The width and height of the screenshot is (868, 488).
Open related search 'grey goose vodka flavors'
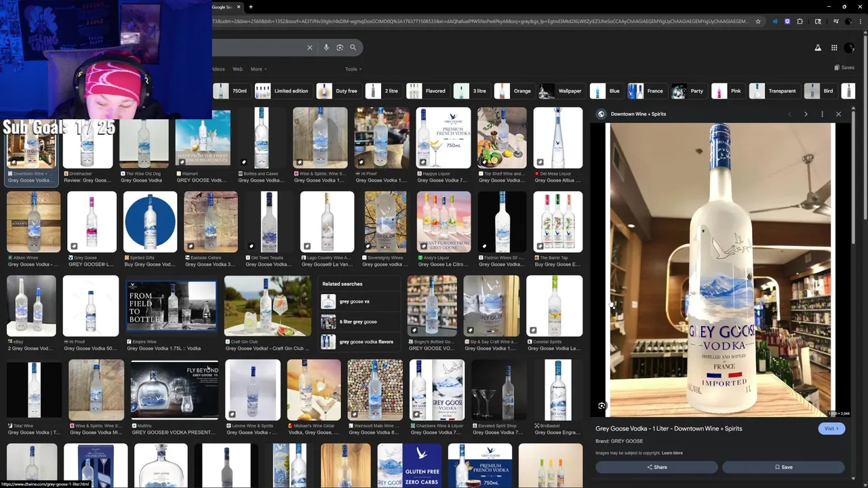point(358,342)
